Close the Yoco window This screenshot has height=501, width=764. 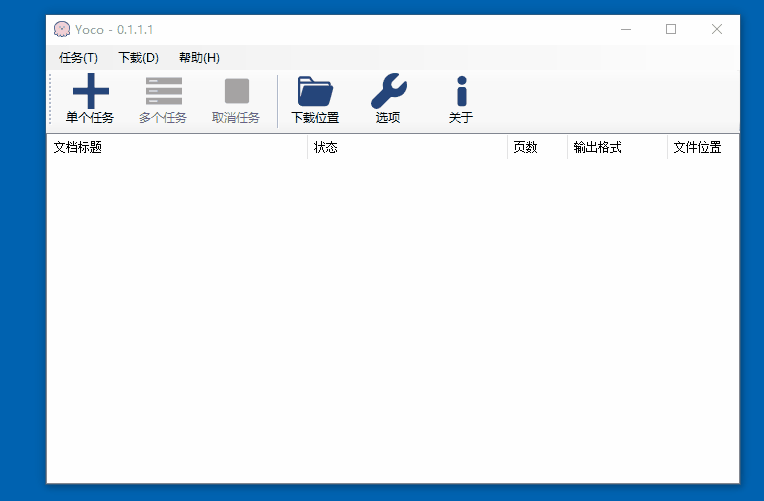coord(717,29)
